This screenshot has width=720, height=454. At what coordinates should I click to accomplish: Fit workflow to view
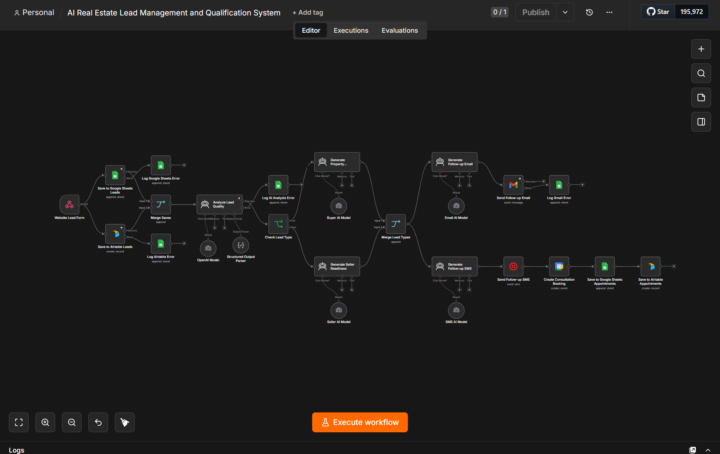pyautogui.click(x=19, y=422)
